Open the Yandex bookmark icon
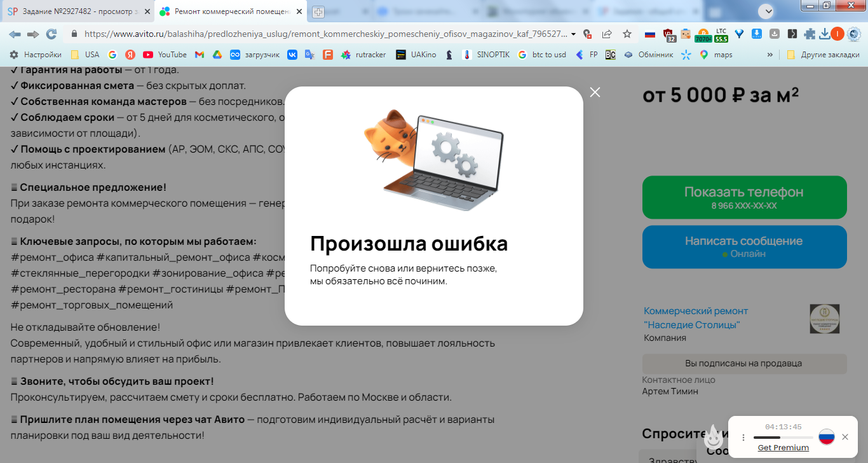 point(130,55)
